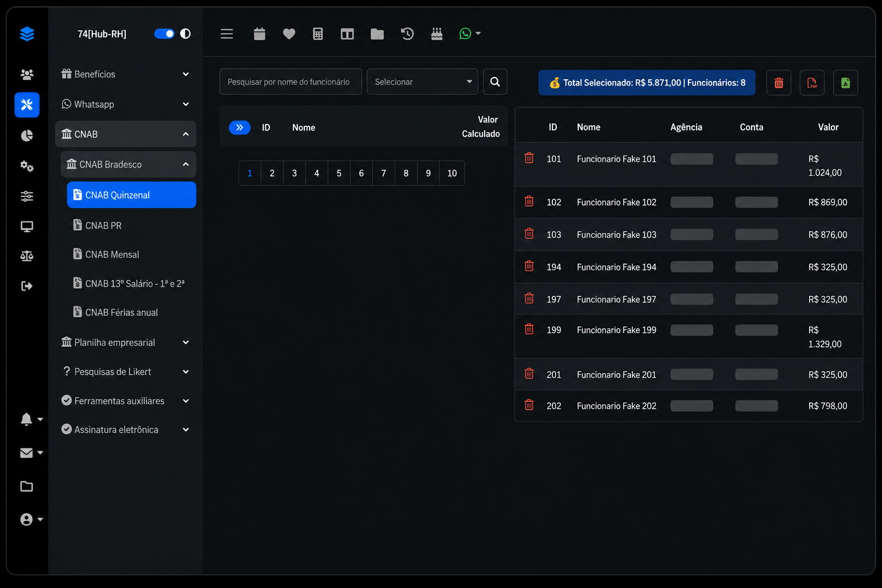The height and width of the screenshot is (588, 882).
Task: Focus the employee name search field
Action: coord(291,82)
